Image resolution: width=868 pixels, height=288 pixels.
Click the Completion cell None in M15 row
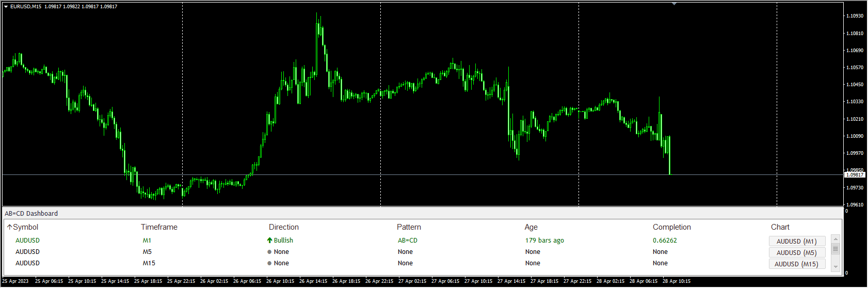coord(660,263)
